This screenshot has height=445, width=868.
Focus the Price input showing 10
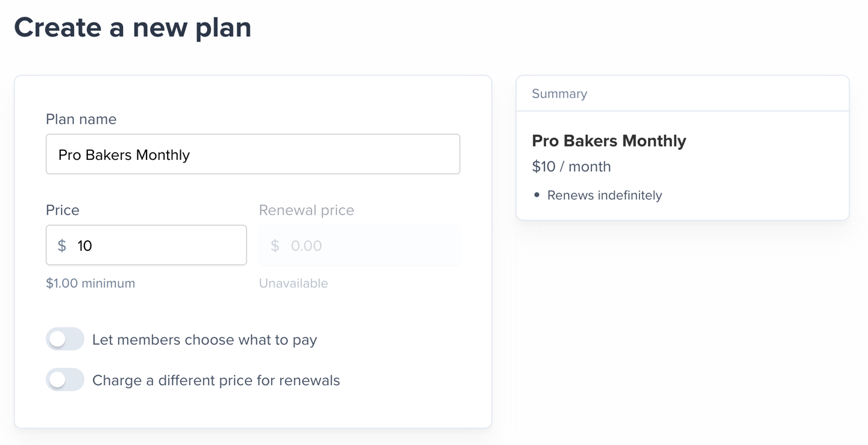(x=157, y=245)
